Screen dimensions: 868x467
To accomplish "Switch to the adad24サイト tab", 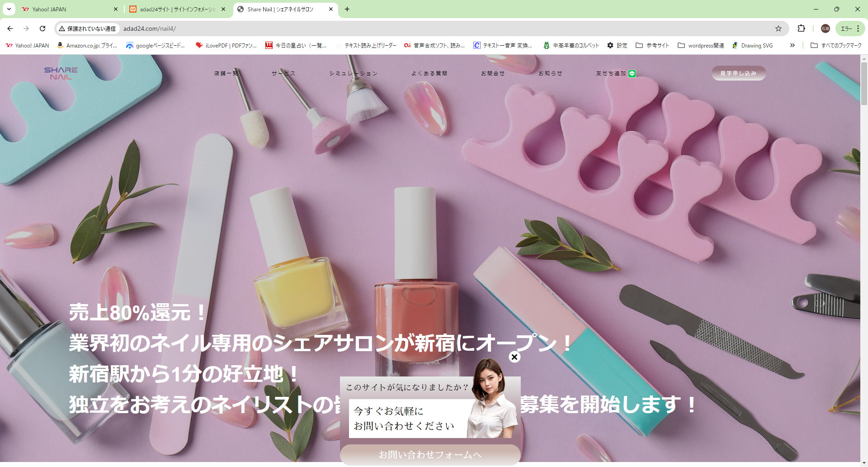I will 177,9.
